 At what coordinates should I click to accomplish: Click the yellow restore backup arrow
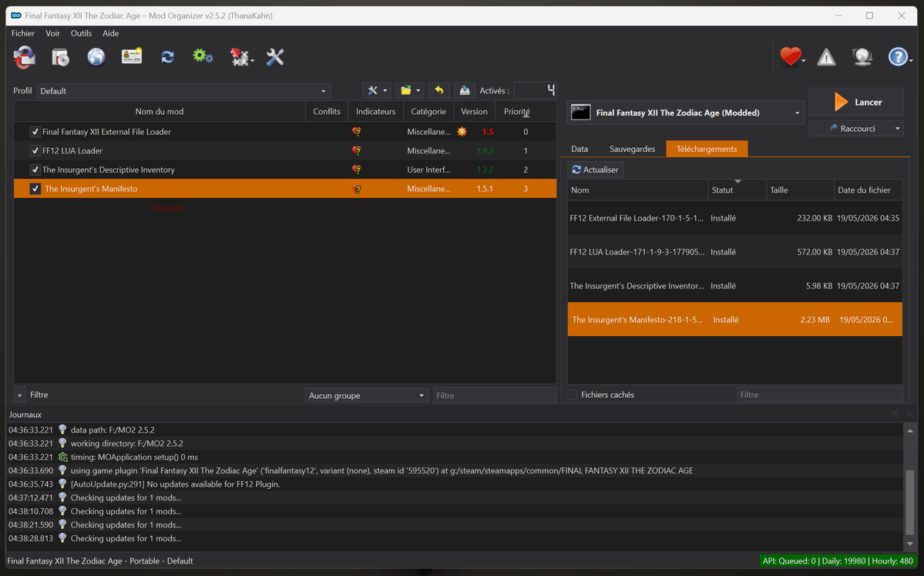(439, 90)
